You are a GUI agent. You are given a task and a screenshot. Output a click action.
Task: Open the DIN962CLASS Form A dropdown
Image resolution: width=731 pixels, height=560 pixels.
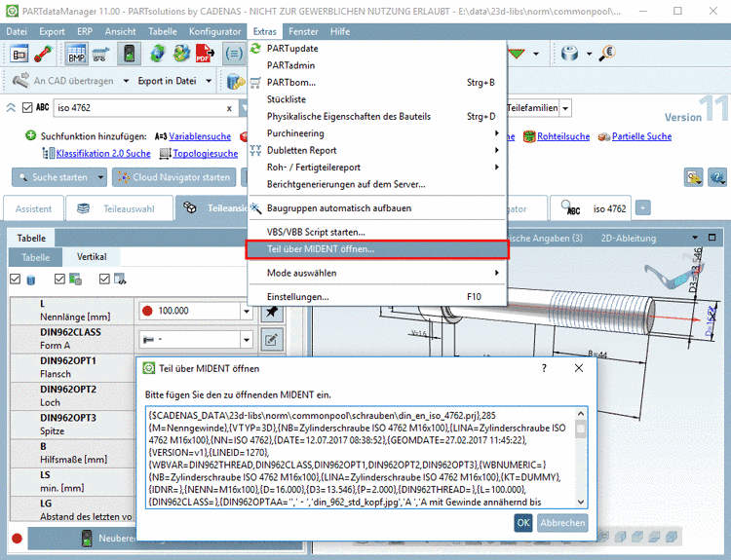[247, 340]
